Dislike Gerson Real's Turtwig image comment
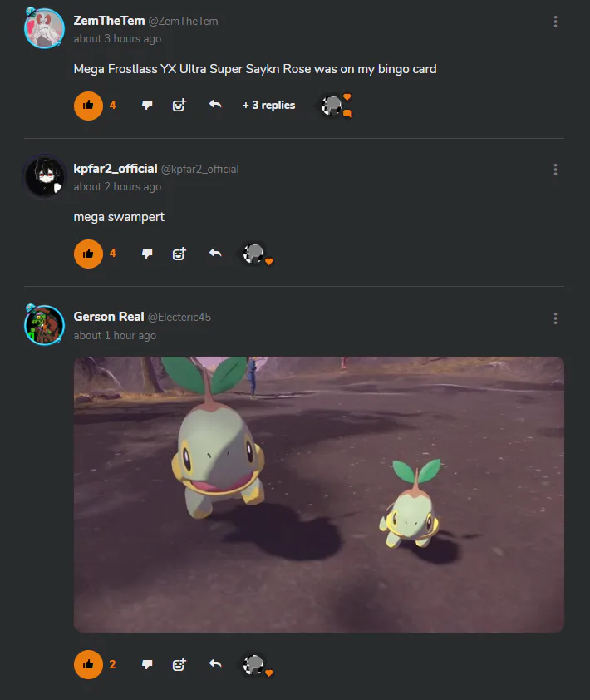The image size is (590, 700). (x=147, y=664)
